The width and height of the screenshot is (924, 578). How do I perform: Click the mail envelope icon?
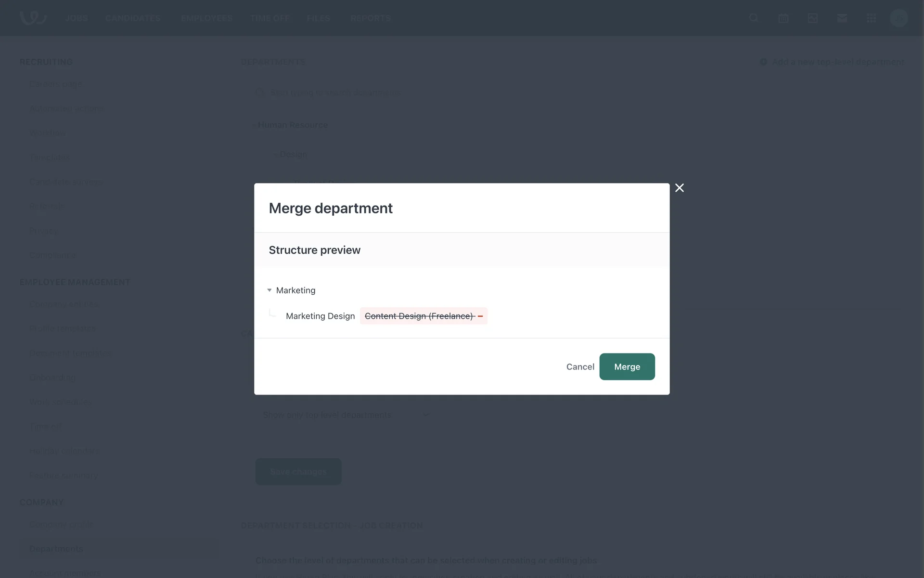click(x=842, y=18)
